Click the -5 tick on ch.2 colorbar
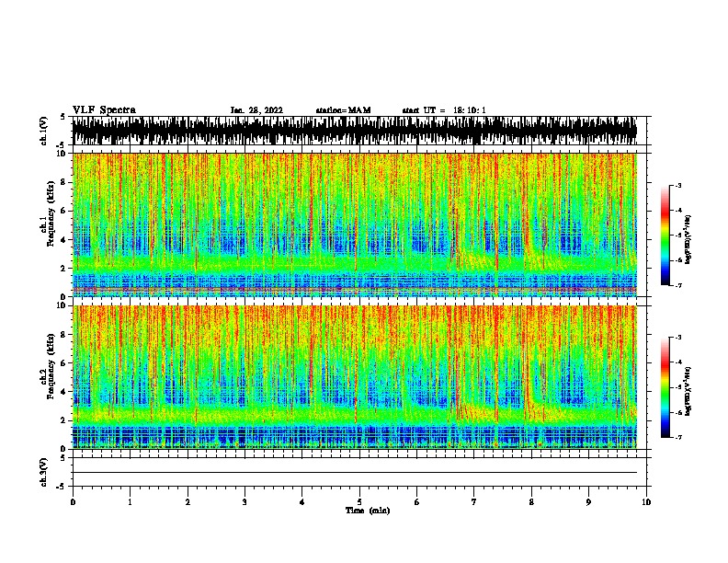Screen dimensions: 728x563 coord(677,387)
